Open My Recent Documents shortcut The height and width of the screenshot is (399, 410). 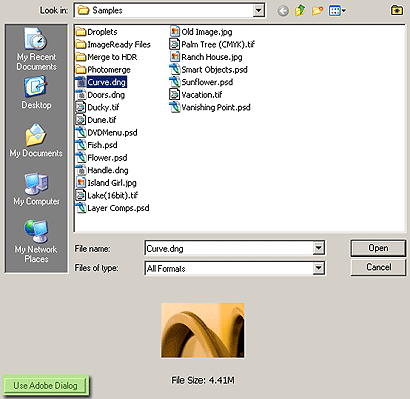(36, 49)
